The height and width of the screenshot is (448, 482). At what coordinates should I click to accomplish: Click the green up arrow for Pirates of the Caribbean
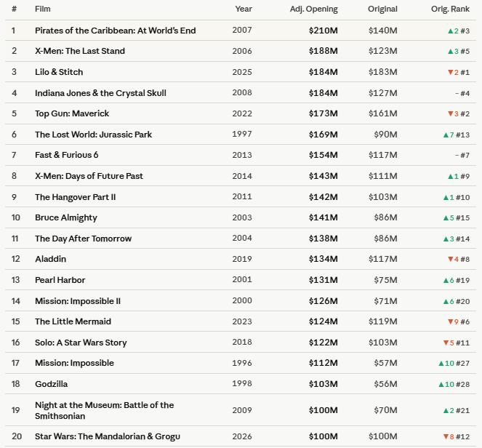click(x=450, y=31)
